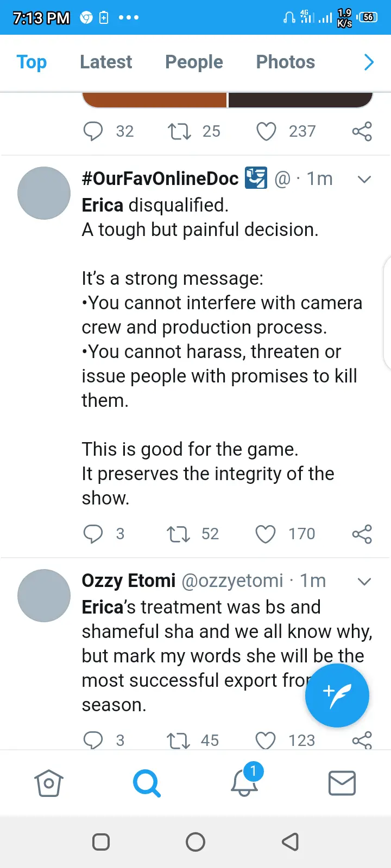Viewport: 391px width, 868px height.
Task: Share the OurFavOnlineDoc tweet
Action: pyautogui.click(x=362, y=534)
